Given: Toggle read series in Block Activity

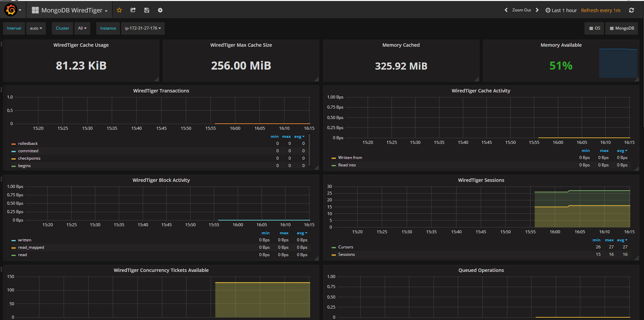Looking at the screenshot, I should coord(23,255).
